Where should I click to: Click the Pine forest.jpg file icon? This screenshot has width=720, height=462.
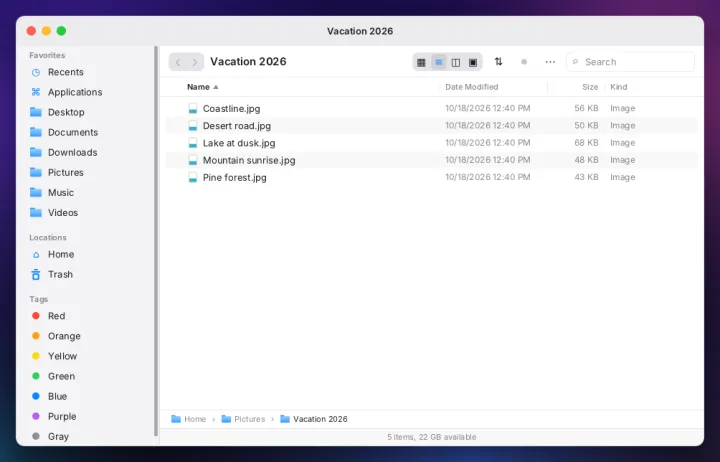(x=193, y=177)
